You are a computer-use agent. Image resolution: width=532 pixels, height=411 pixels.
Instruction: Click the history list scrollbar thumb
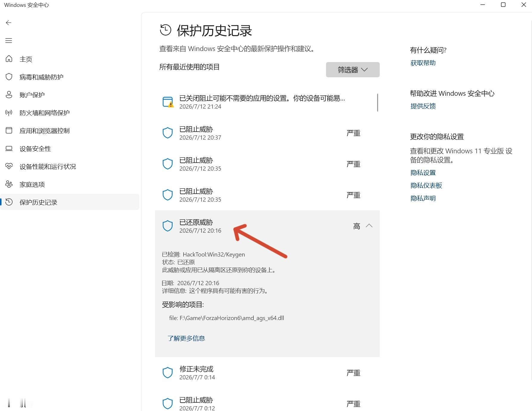coord(378,103)
